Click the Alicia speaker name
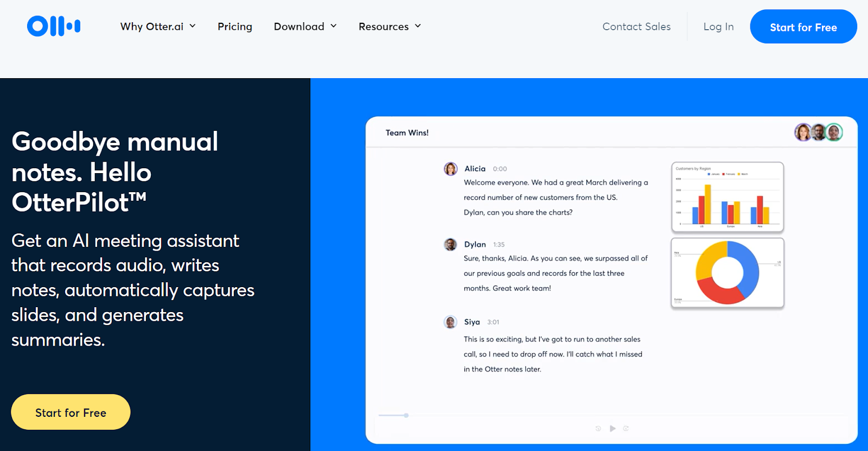Screen dimensions: 868x451 tap(475, 169)
